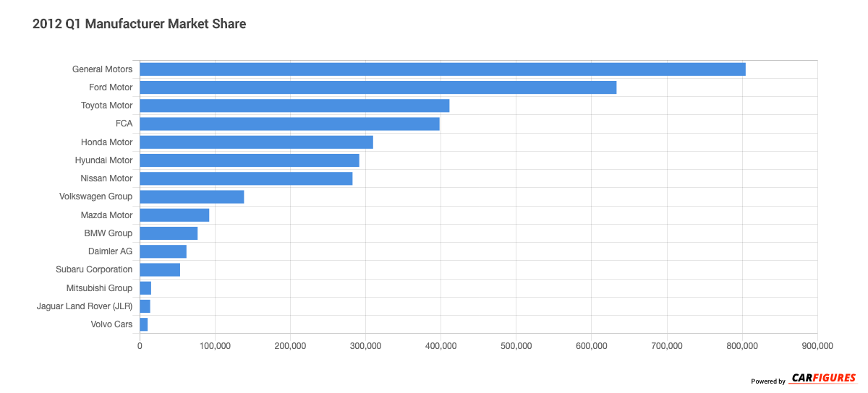Click the '0' x-axis tick label
The image size is (868, 393).
(x=140, y=346)
